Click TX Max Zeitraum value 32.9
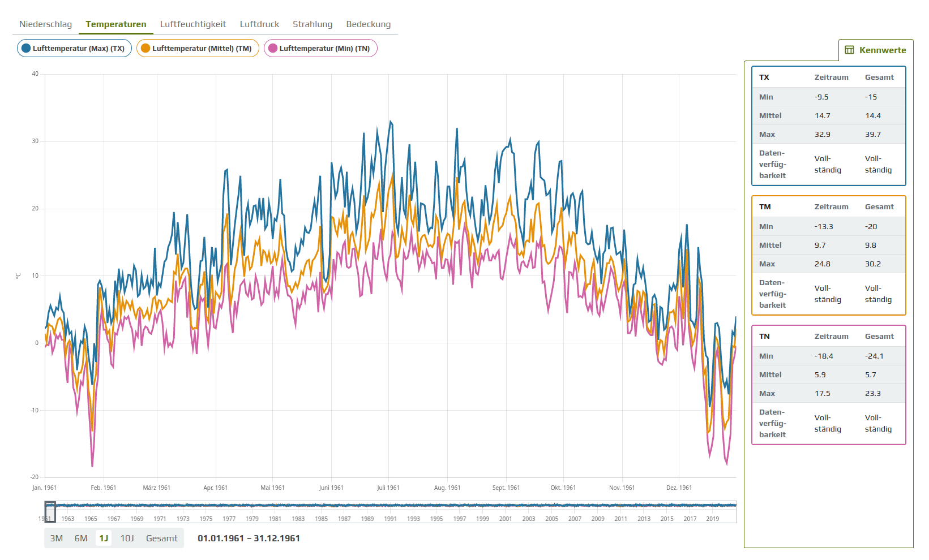The height and width of the screenshot is (560, 929). [823, 135]
